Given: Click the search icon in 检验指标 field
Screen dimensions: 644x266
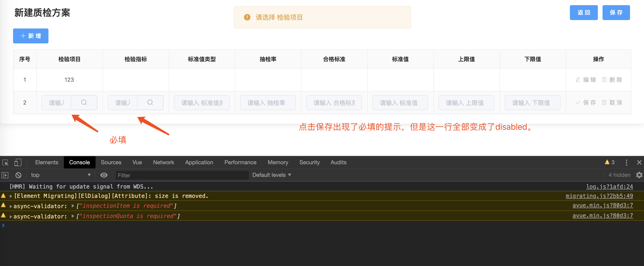Looking at the screenshot, I should [x=150, y=102].
